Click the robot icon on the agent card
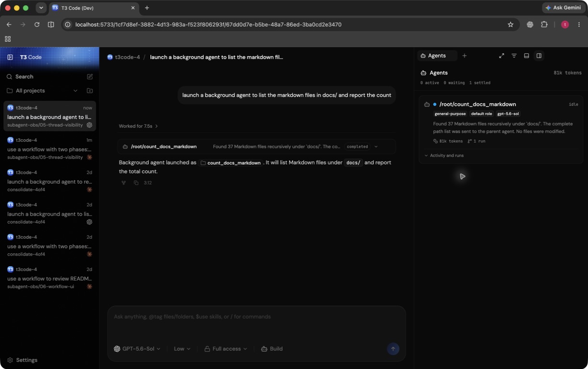Screen dimensions: 588x369 (x=427, y=104)
